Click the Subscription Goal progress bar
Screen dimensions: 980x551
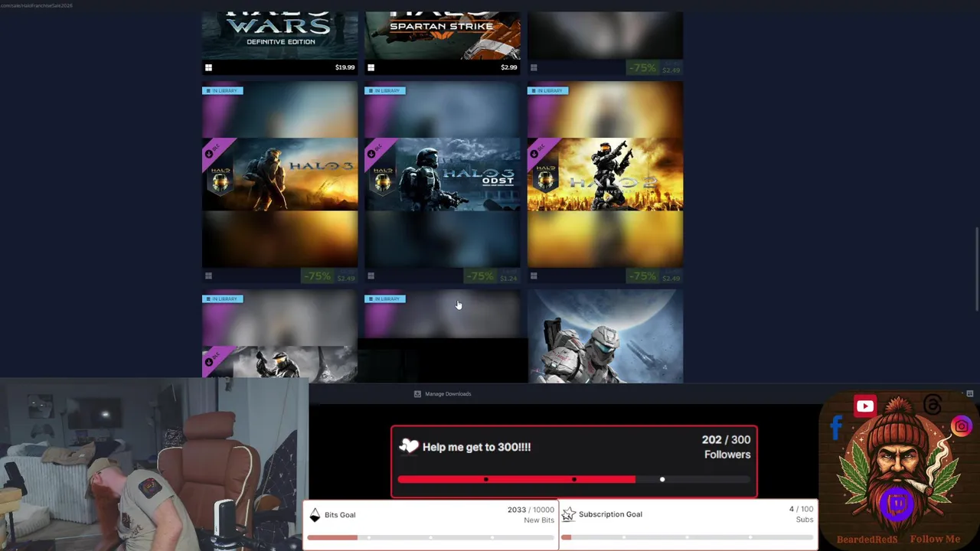(x=688, y=537)
